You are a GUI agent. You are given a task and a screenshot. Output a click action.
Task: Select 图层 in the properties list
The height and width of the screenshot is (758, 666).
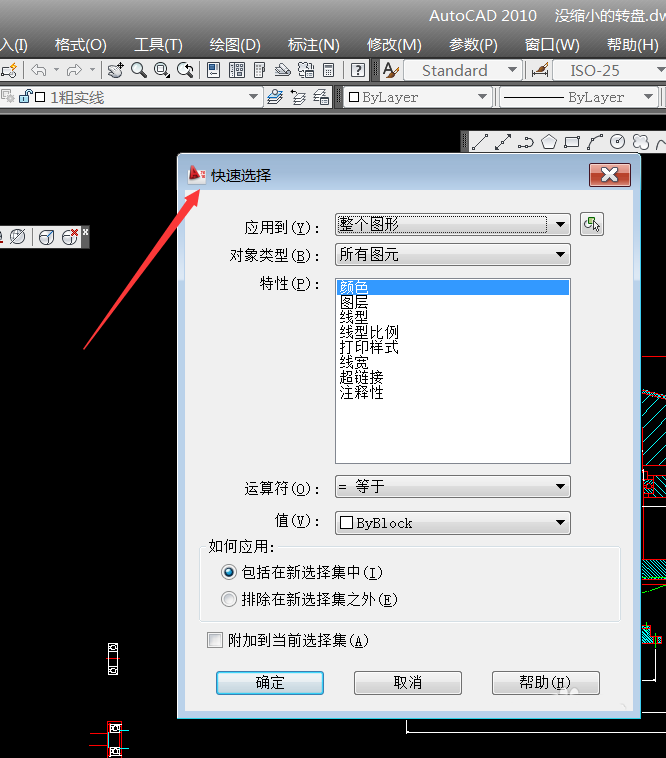(x=452, y=302)
